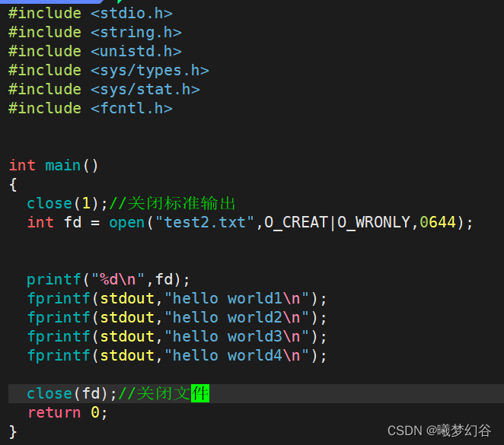Click the "#include <string.h>" line

(95, 33)
